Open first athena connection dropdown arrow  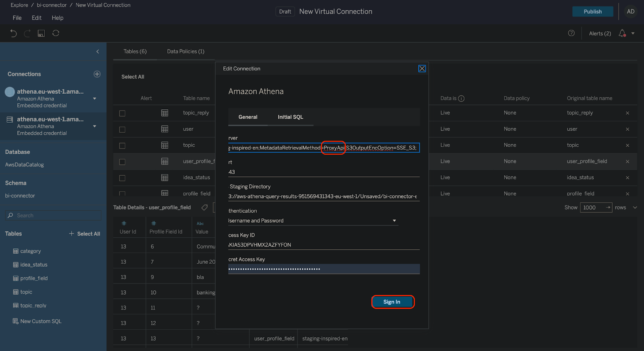point(95,99)
